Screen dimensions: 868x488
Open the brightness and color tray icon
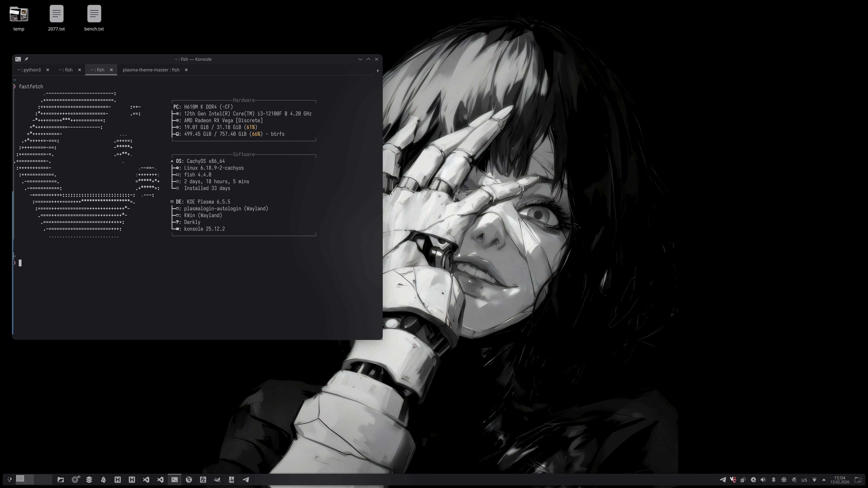[784, 480]
